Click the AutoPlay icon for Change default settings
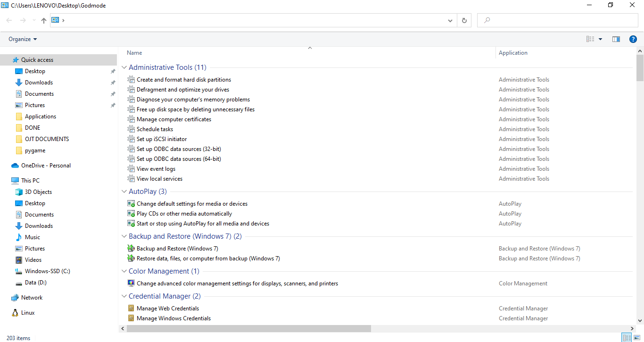The image size is (644, 342). pyautogui.click(x=131, y=204)
